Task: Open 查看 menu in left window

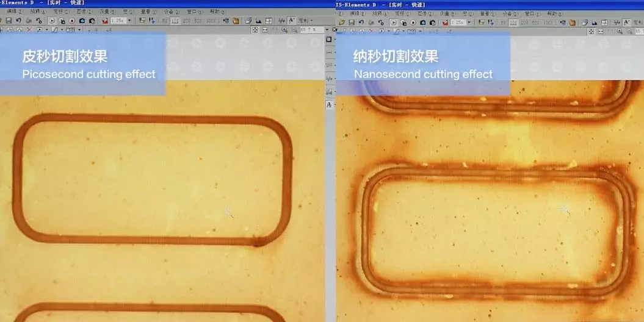Action: point(148,12)
